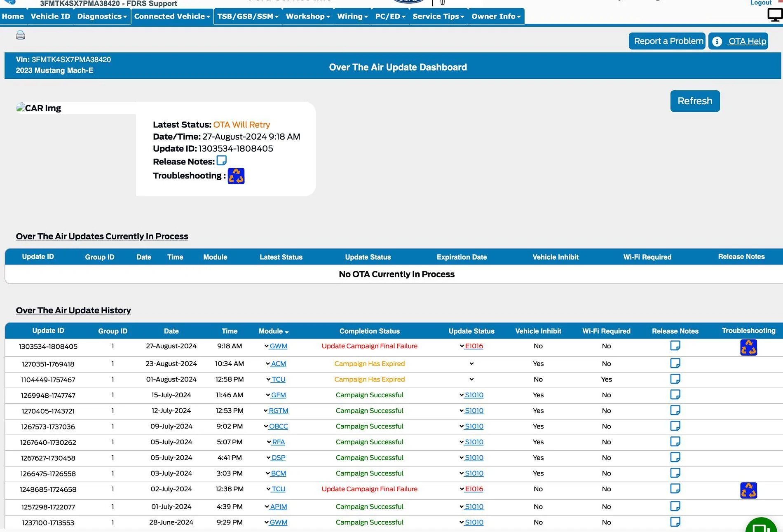View release notes for 15-July-2024 GFM update
783x532 pixels.
point(675,395)
